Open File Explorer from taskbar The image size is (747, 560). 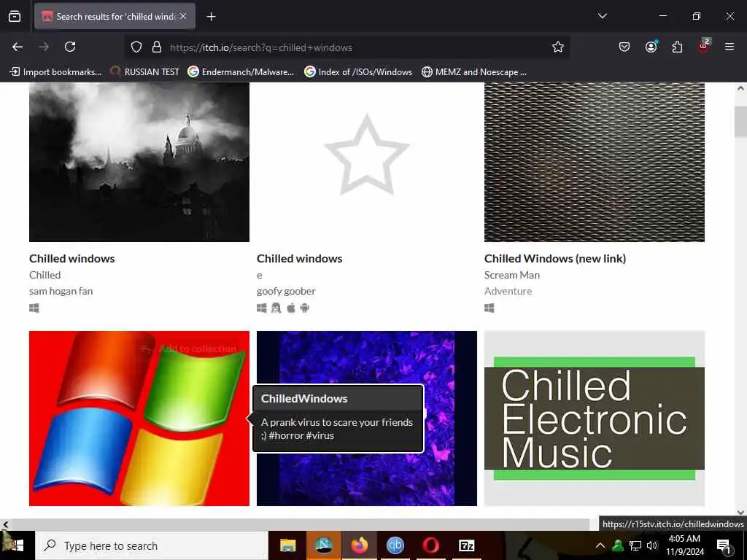[287, 545]
